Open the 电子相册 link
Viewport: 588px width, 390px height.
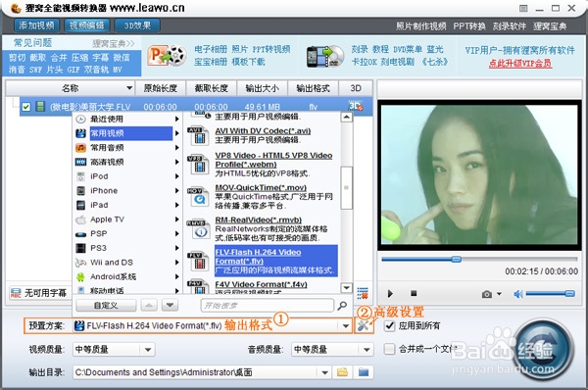[211, 50]
